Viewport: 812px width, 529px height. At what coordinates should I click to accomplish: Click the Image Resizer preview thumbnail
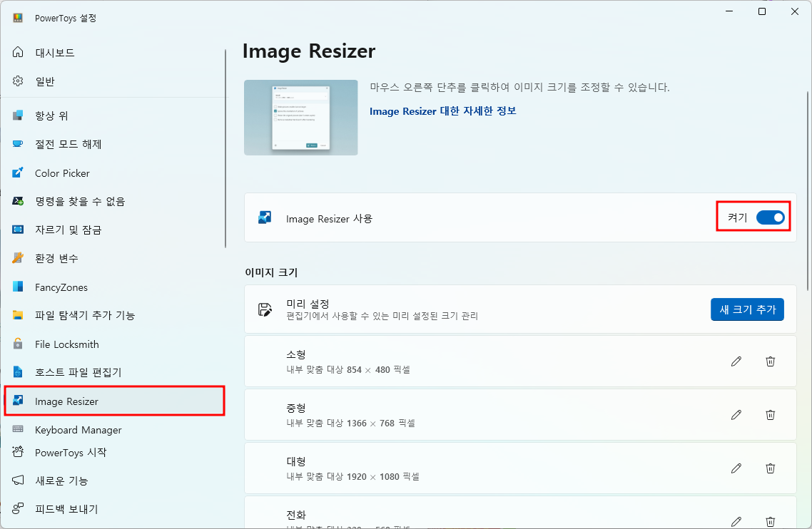(301, 118)
